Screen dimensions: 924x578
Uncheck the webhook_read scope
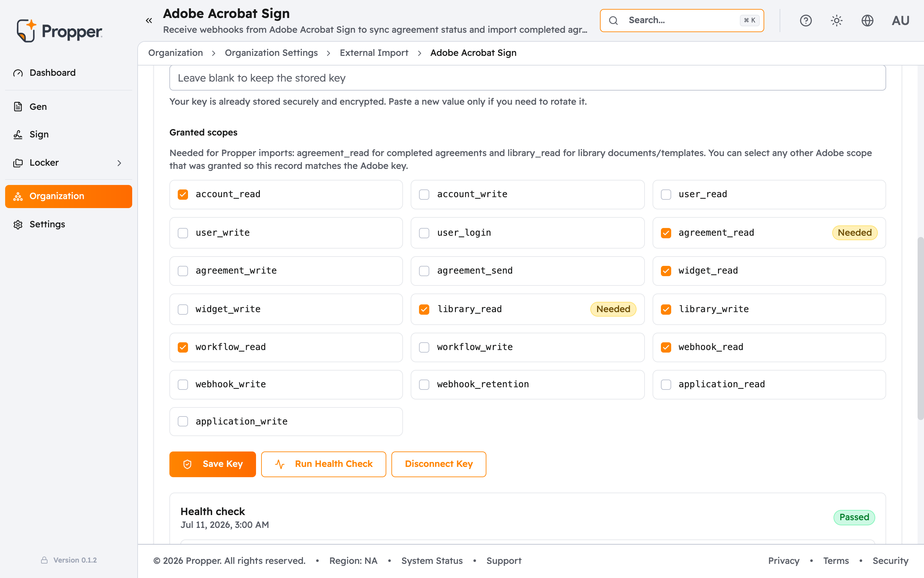pos(666,347)
